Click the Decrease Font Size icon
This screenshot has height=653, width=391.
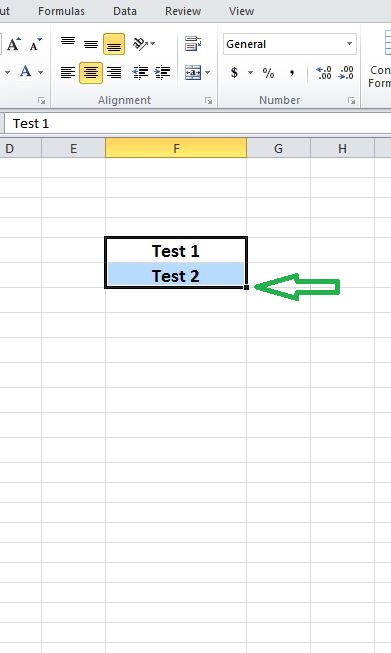[36, 44]
